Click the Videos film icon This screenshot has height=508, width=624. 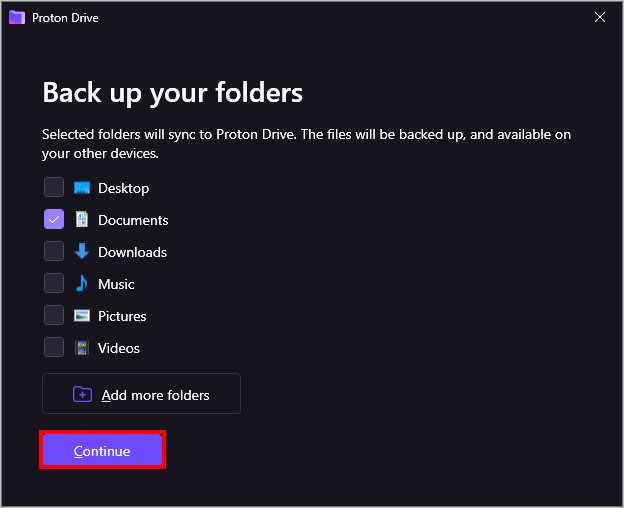(82, 348)
